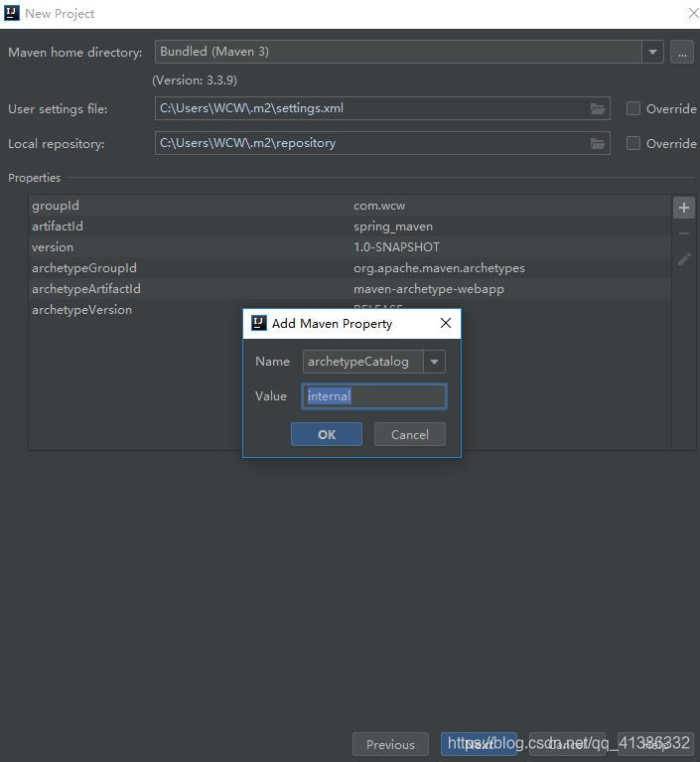
Task: Click Cancel in Add Maven Property dialog
Action: 409,434
